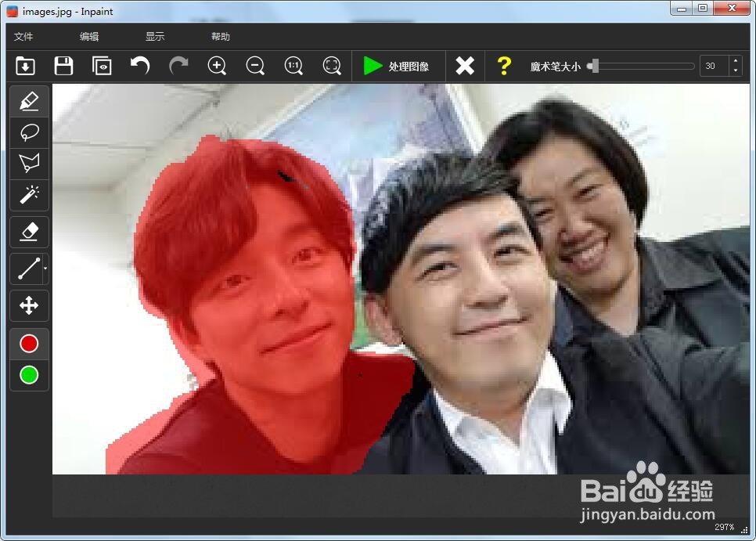Select the Eraser tool
This screenshot has height=541, width=756.
click(x=28, y=232)
